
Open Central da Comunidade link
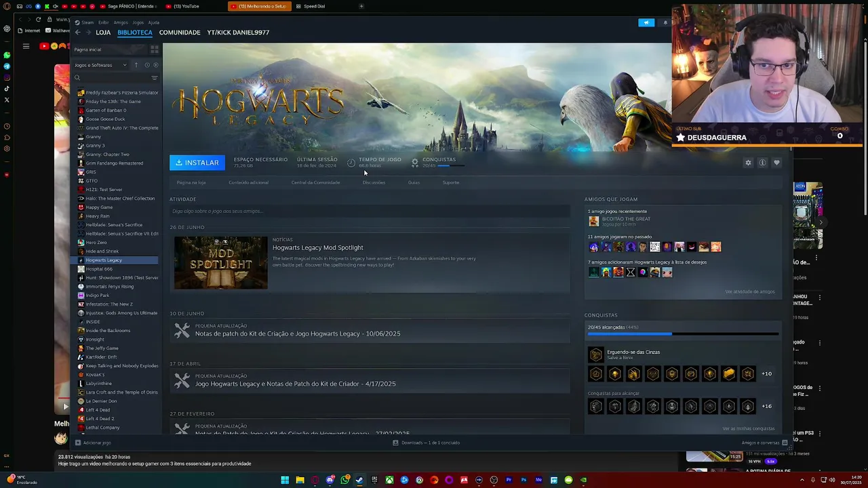[x=315, y=182]
